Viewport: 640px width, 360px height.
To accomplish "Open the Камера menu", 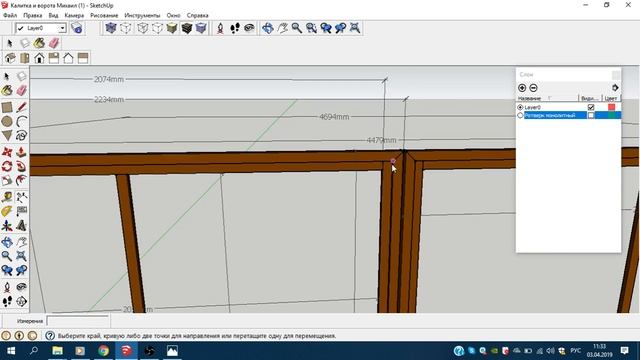I will pyautogui.click(x=74, y=16).
